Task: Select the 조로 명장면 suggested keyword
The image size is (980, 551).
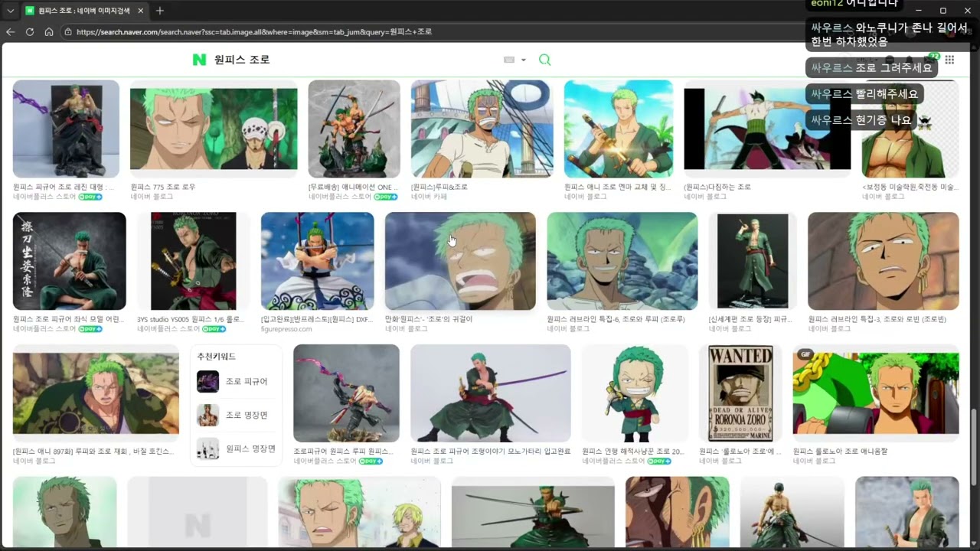Action: pyautogui.click(x=236, y=415)
